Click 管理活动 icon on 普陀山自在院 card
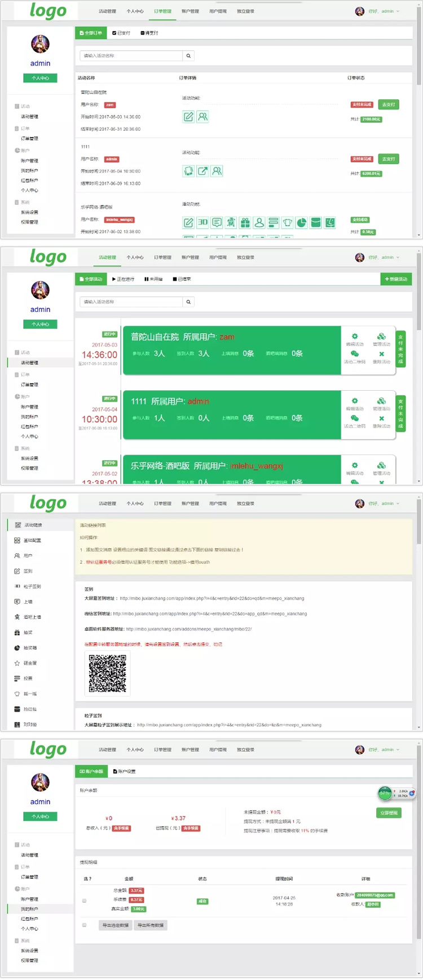Screen dimensions: 423x980 [382, 336]
